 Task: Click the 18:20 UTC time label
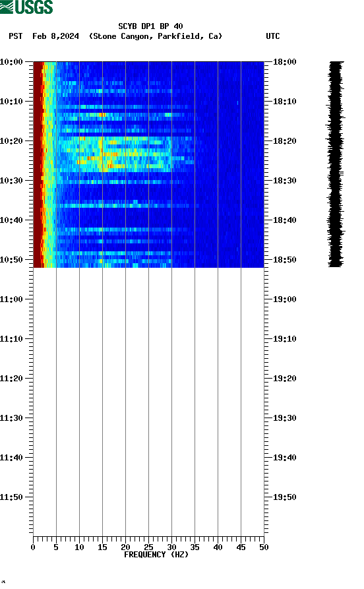point(285,141)
